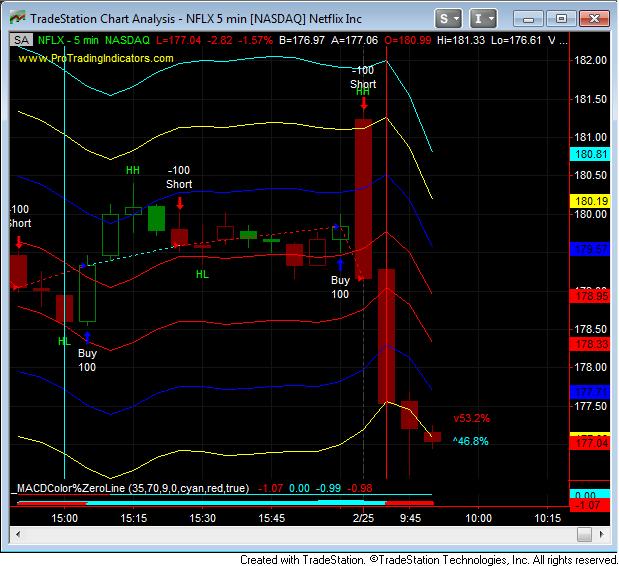Viewport: 619px width, 566px height.
Task: Click the 0.00 cyan MACD axis label
Action: tap(590, 495)
